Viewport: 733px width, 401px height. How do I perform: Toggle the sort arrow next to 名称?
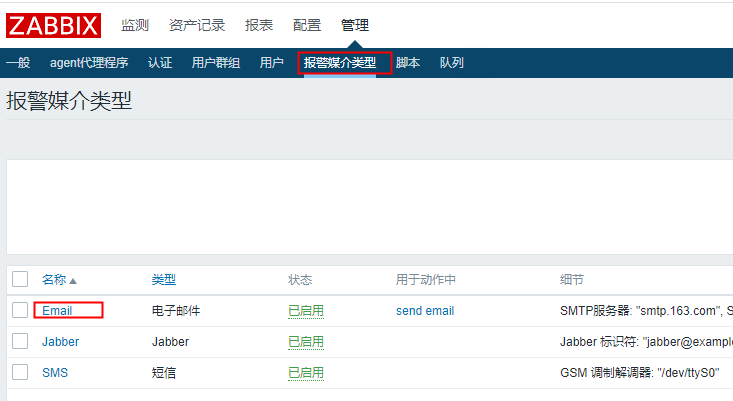(x=72, y=281)
